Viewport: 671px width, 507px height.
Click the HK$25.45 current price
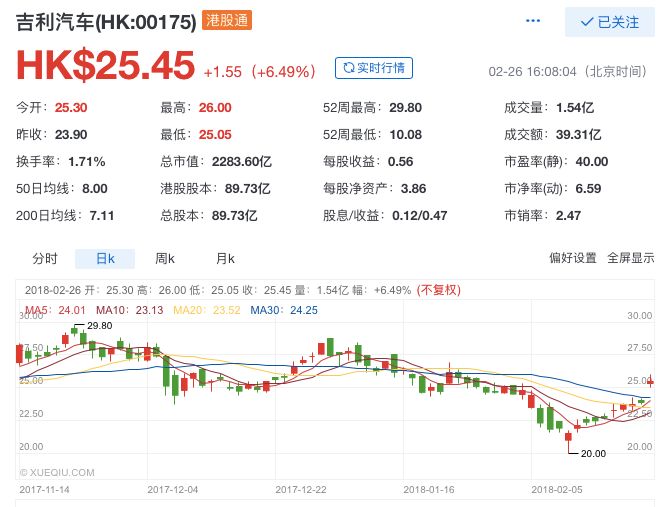click(105, 65)
